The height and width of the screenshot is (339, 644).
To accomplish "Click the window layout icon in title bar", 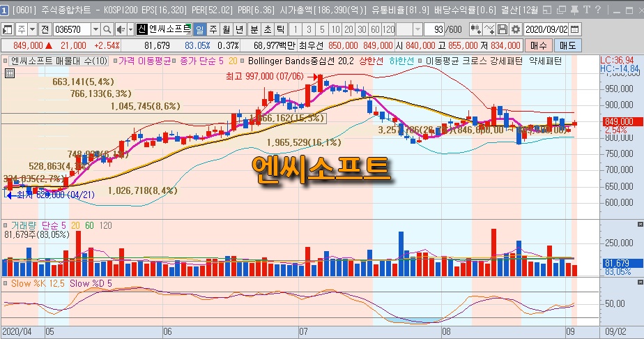I will pyautogui.click(x=547, y=10).
